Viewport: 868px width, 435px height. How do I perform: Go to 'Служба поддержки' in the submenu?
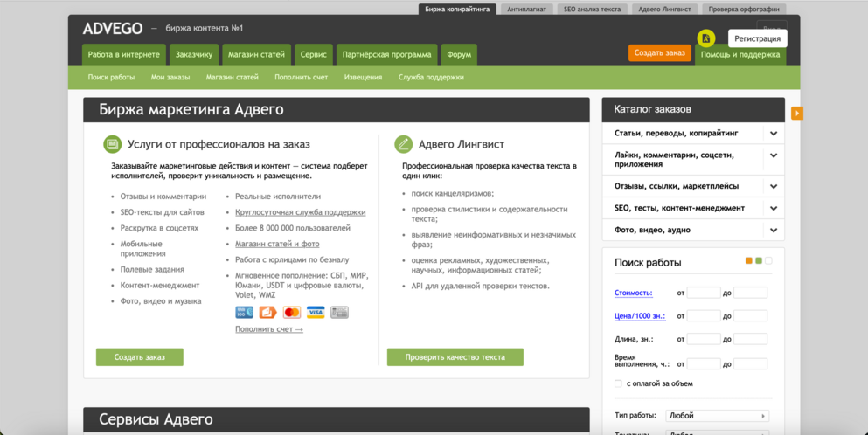coord(431,78)
